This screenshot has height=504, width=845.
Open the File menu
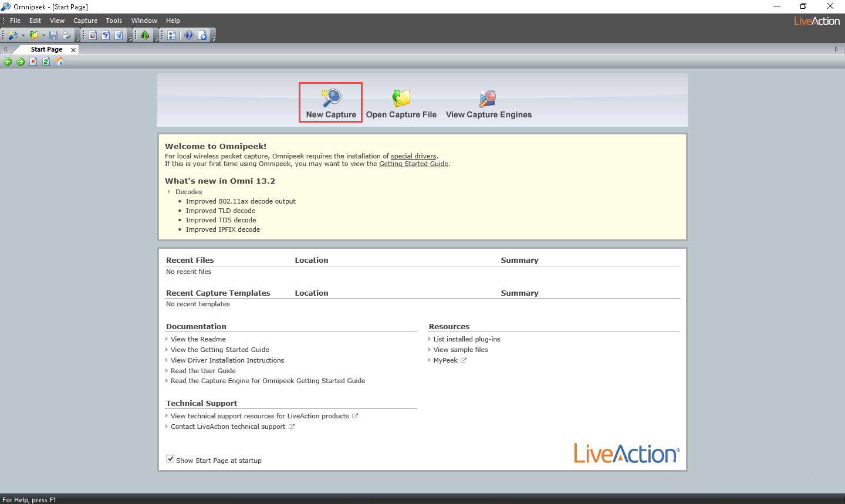click(15, 21)
